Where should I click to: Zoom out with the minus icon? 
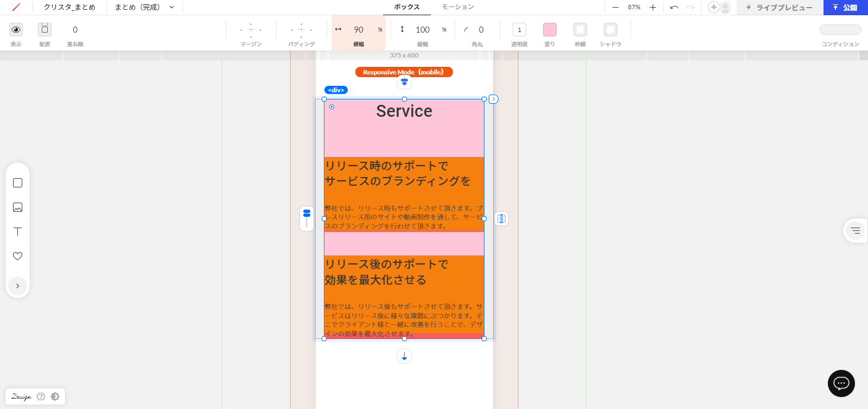pyautogui.click(x=615, y=7)
